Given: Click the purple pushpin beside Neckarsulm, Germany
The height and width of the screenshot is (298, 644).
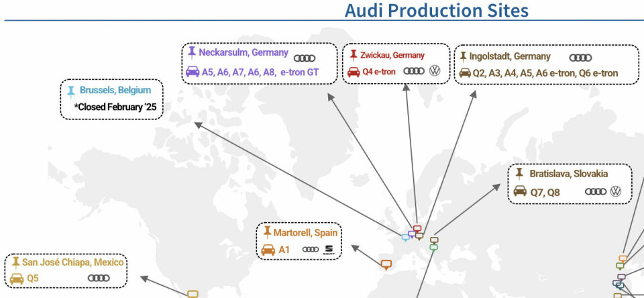Looking at the screenshot, I should click(192, 52).
